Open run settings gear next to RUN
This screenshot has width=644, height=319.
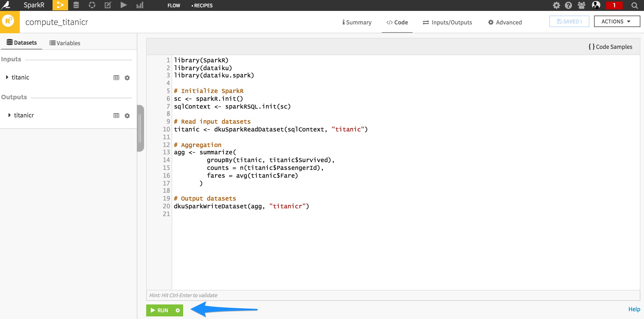(x=178, y=310)
